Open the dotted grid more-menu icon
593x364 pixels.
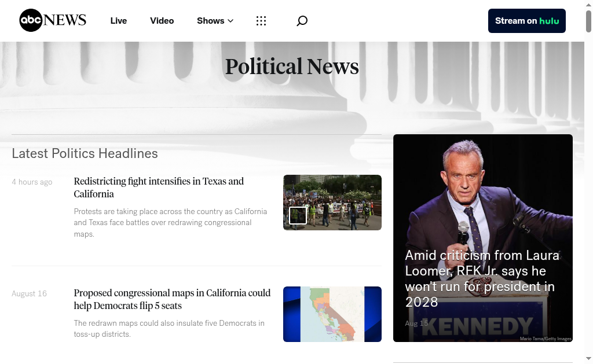(261, 21)
